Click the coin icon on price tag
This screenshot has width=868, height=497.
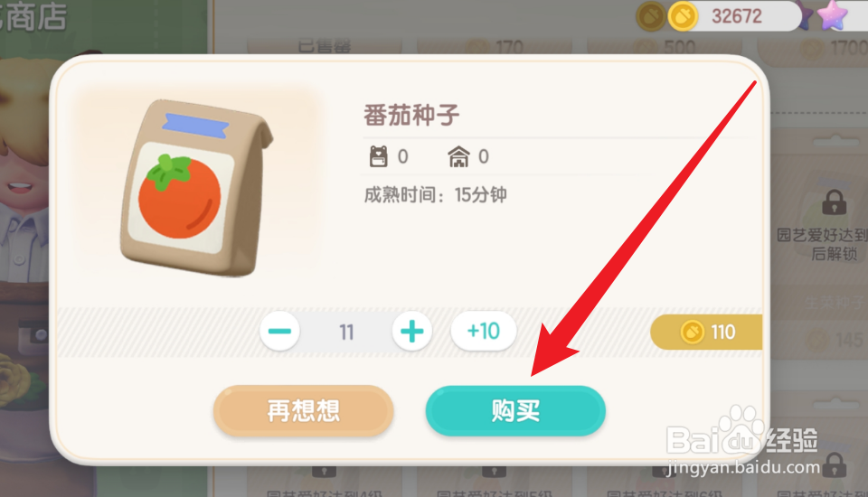coord(692,332)
